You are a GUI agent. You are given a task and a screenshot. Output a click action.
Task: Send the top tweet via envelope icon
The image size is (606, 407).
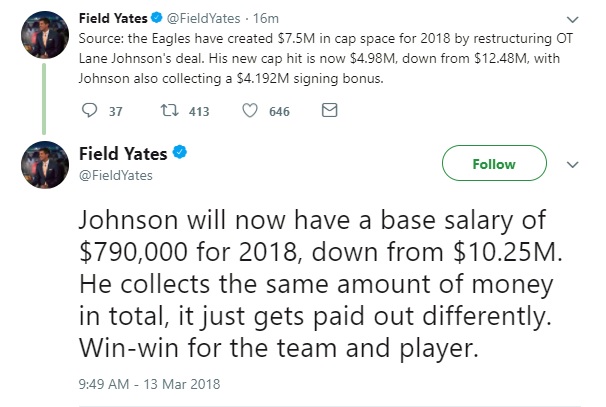[330, 111]
